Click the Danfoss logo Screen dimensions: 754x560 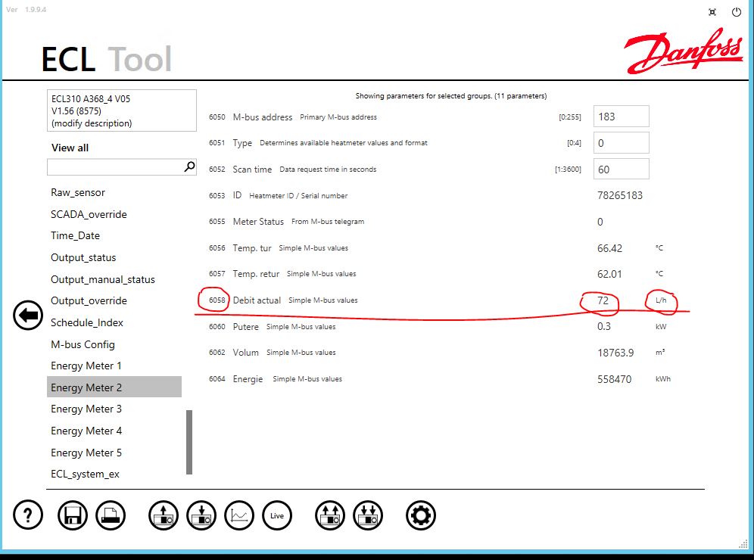[x=684, y=51]
